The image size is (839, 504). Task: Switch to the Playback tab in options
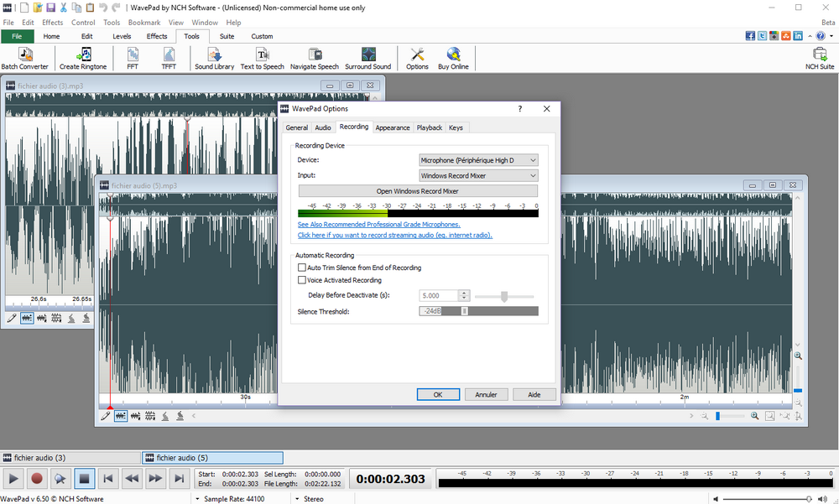(429, 127)
